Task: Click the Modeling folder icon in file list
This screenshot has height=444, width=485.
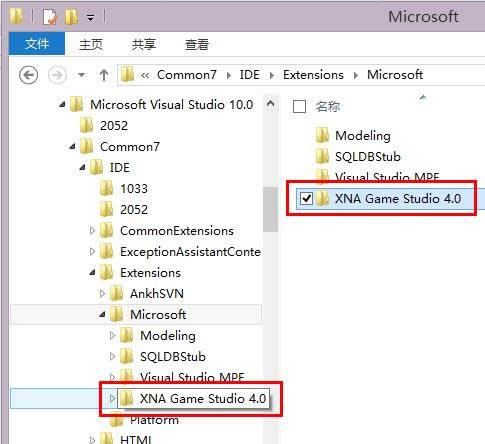Action: pos(322,135)
